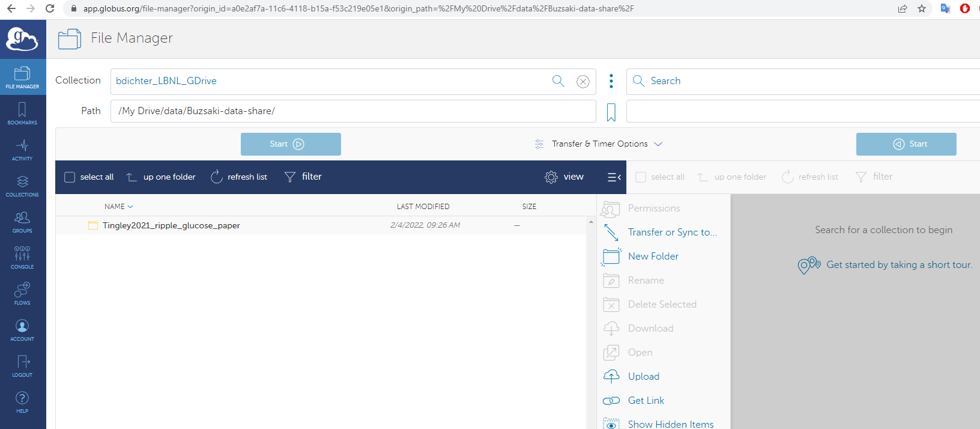The height and width of the screenshot is (429, 980).
Task: Open Bookmarks in the sidebar
Action: [x=23, y=113]
